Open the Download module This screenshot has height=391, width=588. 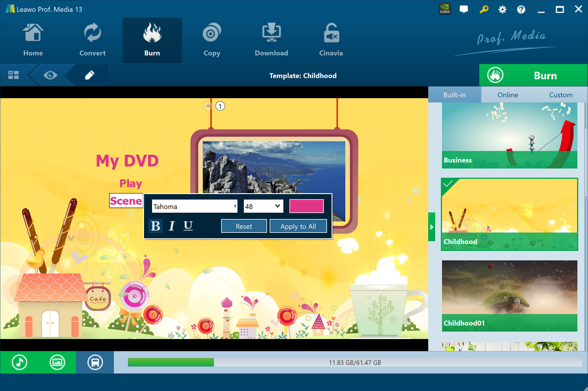271,40
